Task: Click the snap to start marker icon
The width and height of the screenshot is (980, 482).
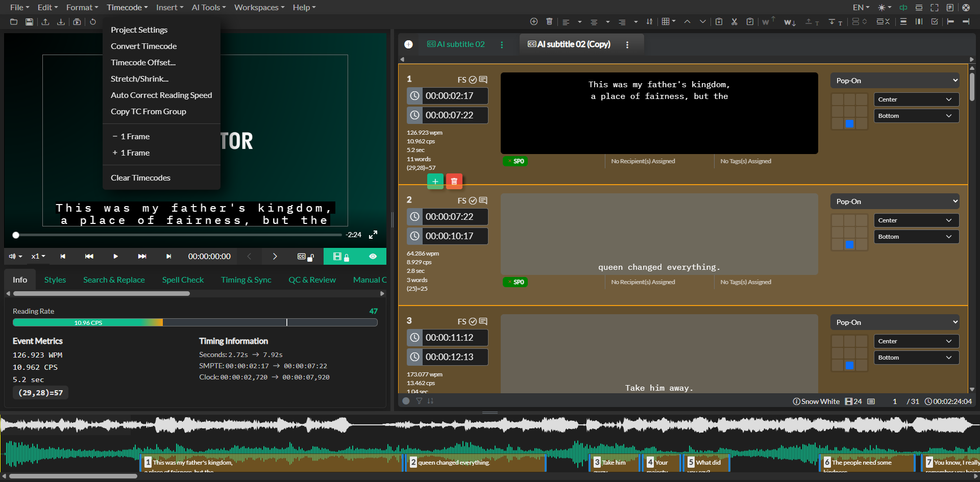Action: click(x=950, y=21)
